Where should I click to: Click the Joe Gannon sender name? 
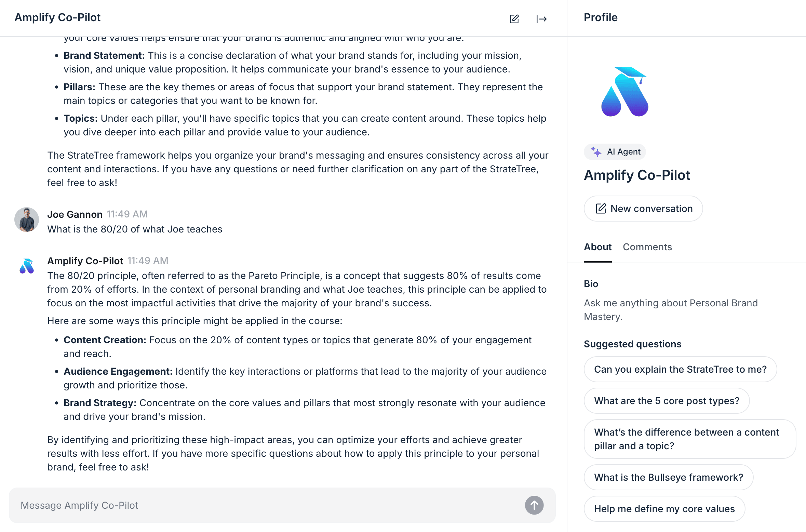(75, 214)
